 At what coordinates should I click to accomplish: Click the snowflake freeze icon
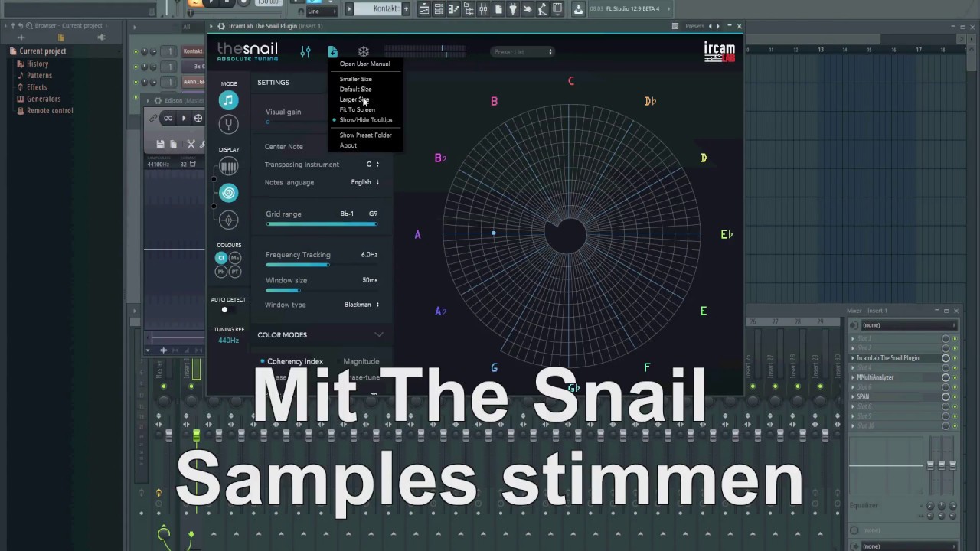[x=364, y=52]
